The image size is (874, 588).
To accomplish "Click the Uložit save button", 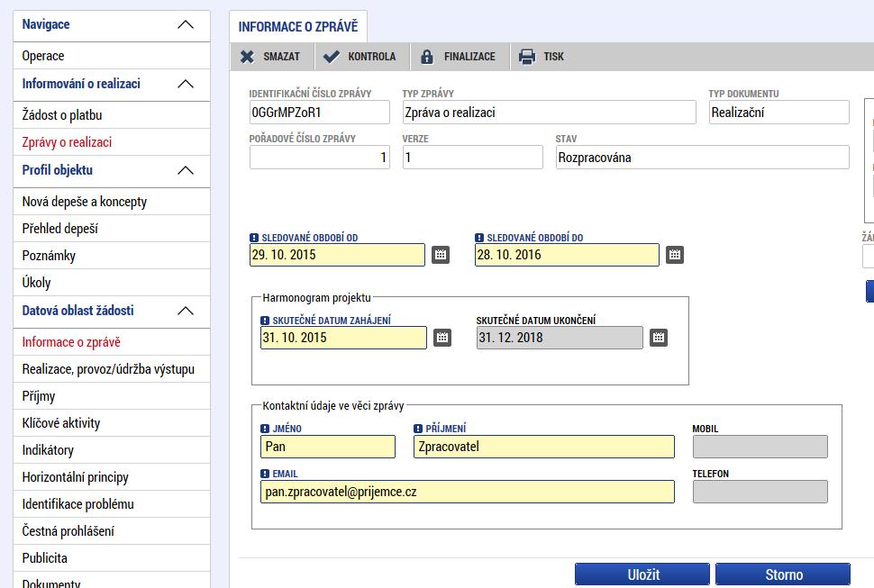I will pyautogui.click(x=642, y=574).
